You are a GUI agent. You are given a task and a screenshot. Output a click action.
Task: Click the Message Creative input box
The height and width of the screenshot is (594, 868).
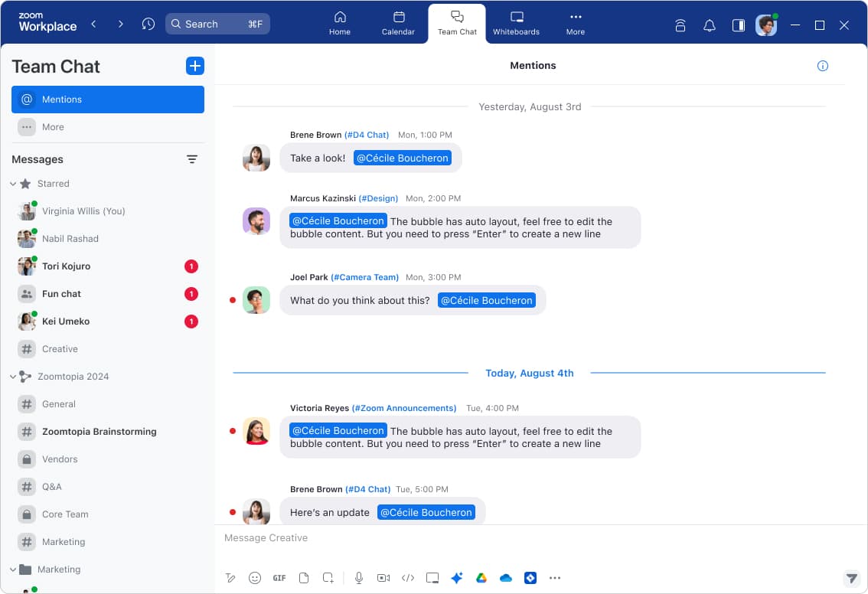coord(531,538)
